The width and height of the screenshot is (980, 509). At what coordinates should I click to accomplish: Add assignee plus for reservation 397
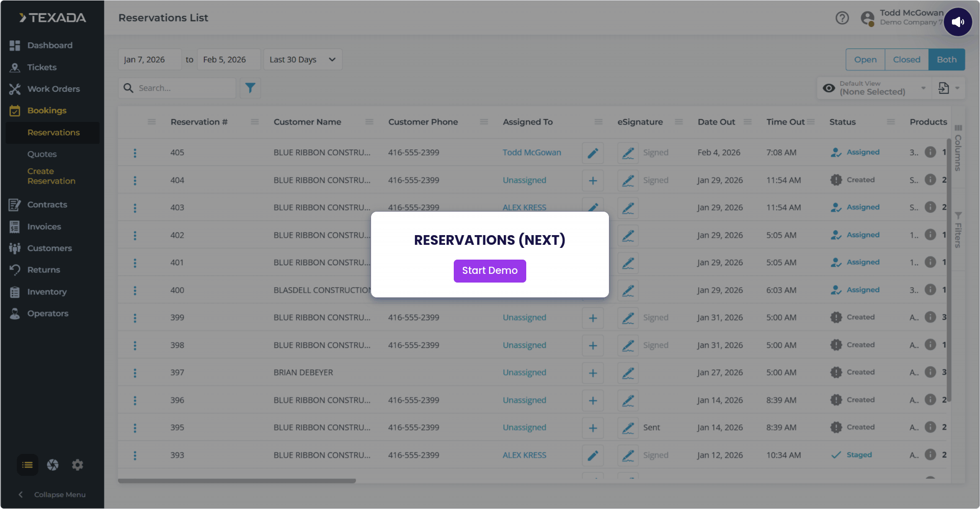tap(593, 373)
